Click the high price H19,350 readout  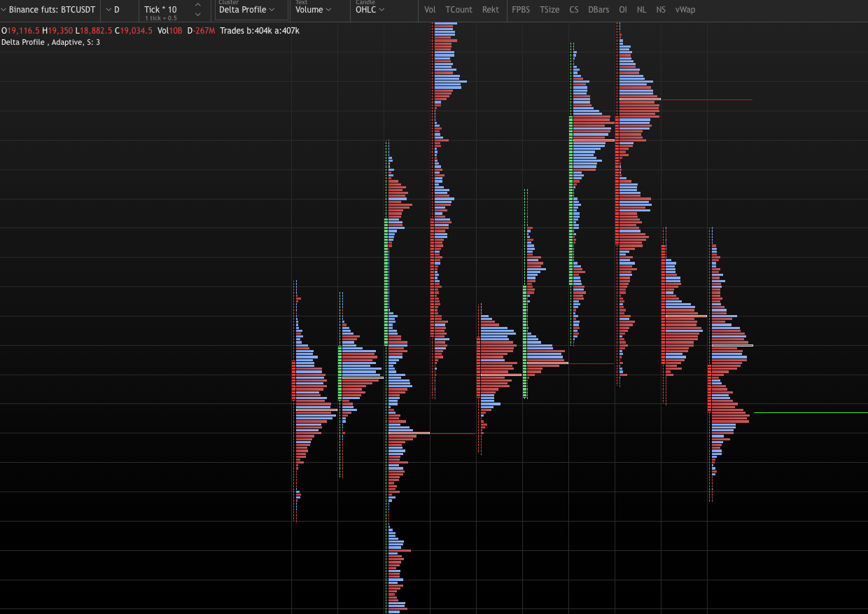tap(57, 31)
